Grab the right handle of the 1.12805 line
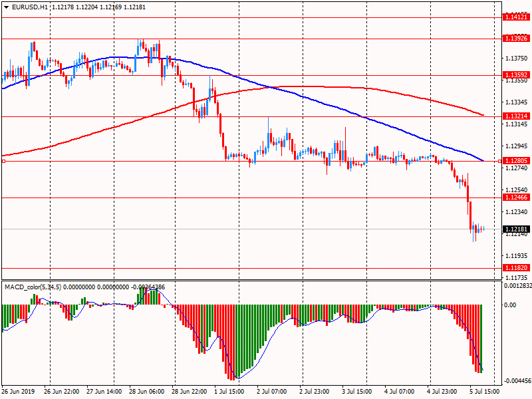The height and width of the screenshot is (399, 532). pos(500,161)
